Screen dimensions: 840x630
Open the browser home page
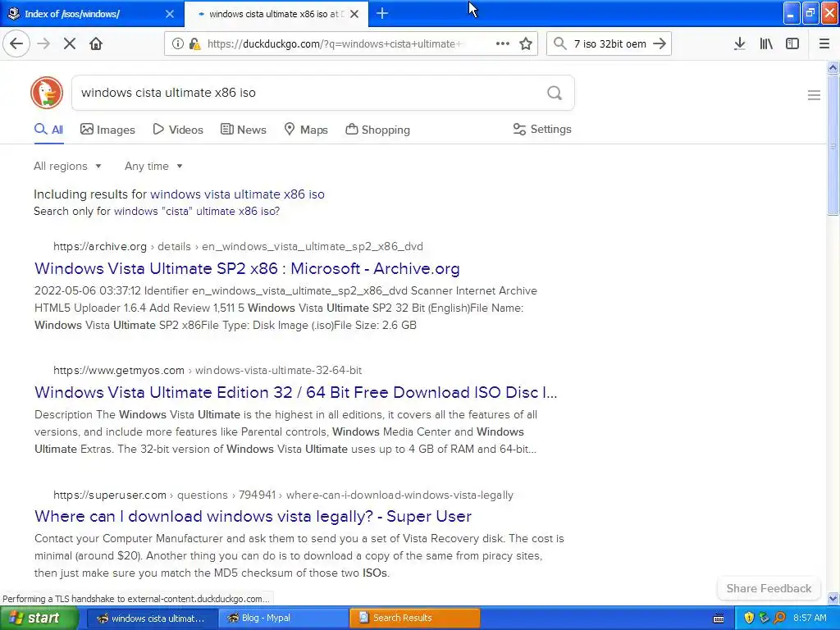(x=96, y=43)
